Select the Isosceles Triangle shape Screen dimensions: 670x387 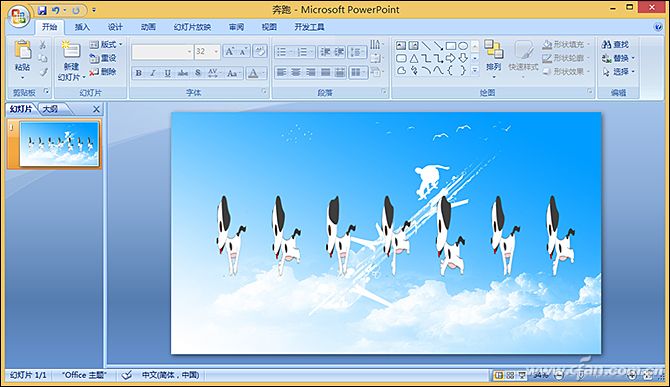[414, 59]
